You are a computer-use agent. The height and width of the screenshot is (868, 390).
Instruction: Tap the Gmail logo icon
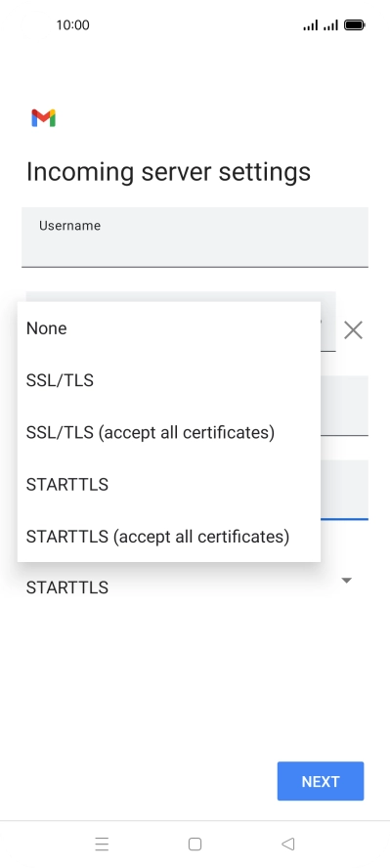(43, 118)
